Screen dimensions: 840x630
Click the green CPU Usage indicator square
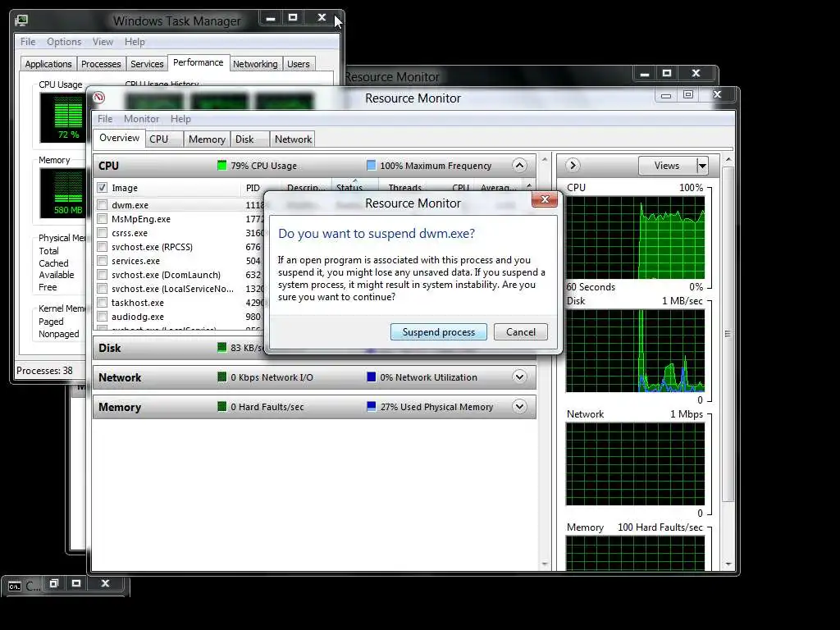(x=221, y=166)
